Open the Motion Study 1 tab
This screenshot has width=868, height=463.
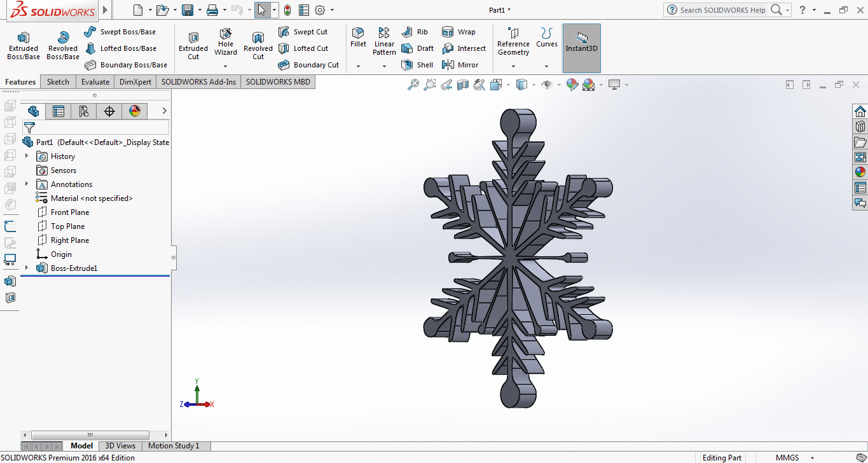click(174, 446)
